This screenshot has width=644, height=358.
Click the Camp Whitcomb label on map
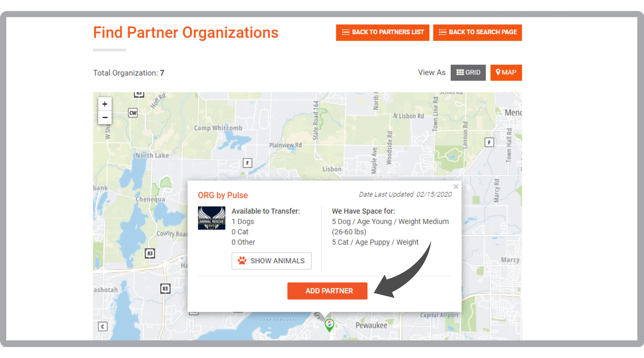point(218,128)
